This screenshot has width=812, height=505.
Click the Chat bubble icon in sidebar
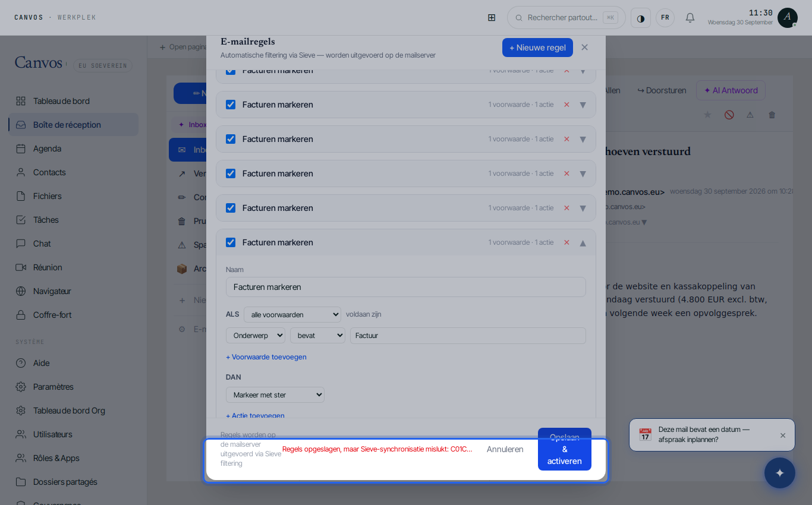[21, 244]
